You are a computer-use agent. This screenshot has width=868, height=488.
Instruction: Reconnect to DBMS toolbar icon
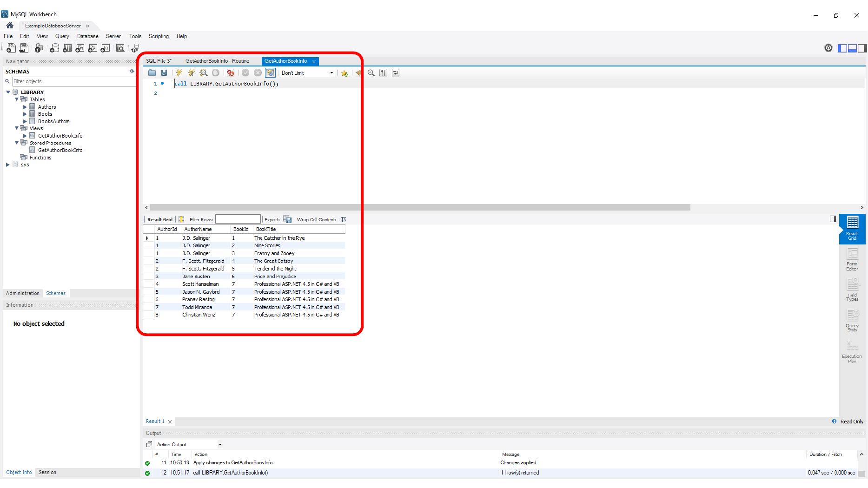click(135, 48)
